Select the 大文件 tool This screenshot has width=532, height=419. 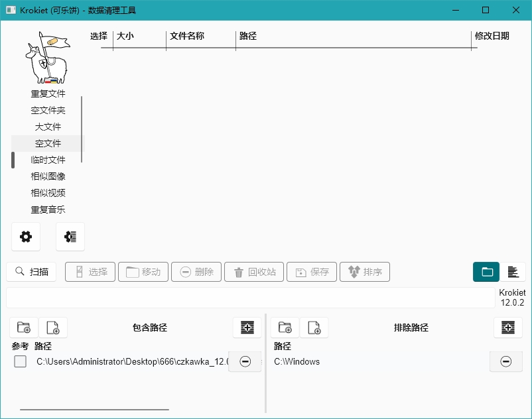(48, 127)
